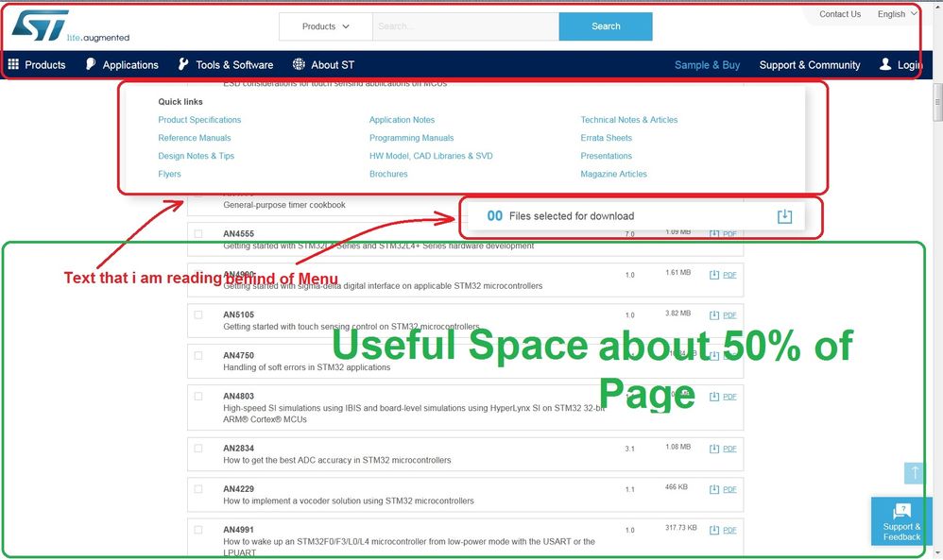Open the Sample & Buy menu
The height and width of the screenshot is (560, 943).
point(707,65)
